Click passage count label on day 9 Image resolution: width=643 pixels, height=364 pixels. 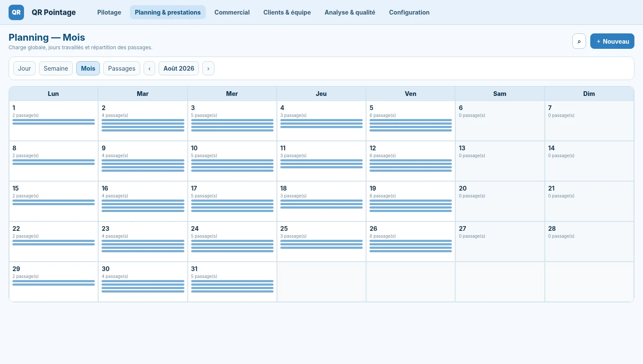point(115,156)
